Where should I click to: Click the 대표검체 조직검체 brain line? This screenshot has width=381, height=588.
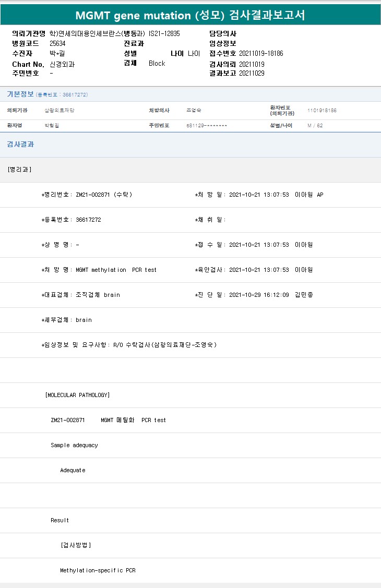point(81,295)
